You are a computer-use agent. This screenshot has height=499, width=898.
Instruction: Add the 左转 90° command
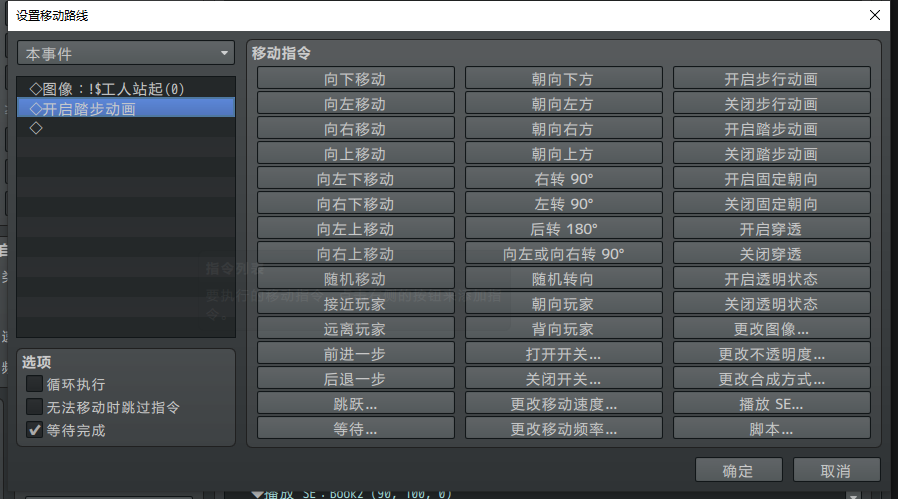564,204
